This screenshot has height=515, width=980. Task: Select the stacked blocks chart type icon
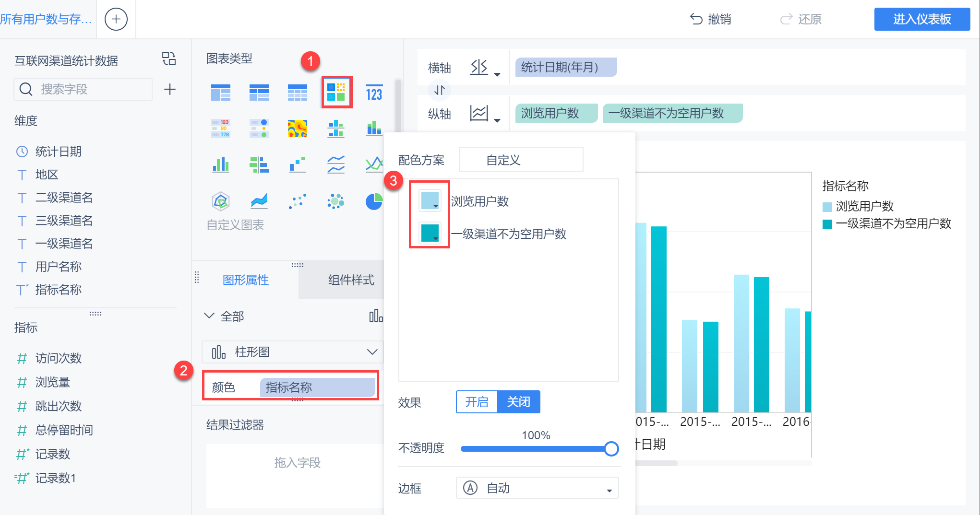[336, 129]
